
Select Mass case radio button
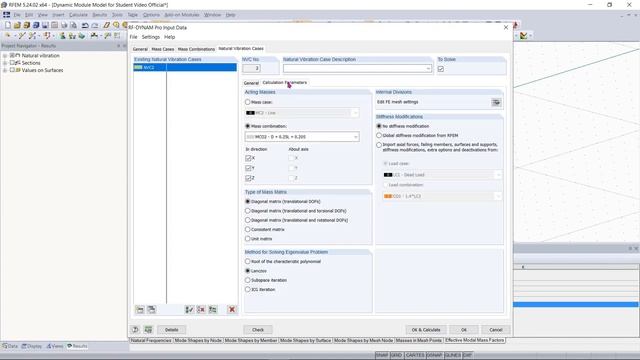coord(247,102)
